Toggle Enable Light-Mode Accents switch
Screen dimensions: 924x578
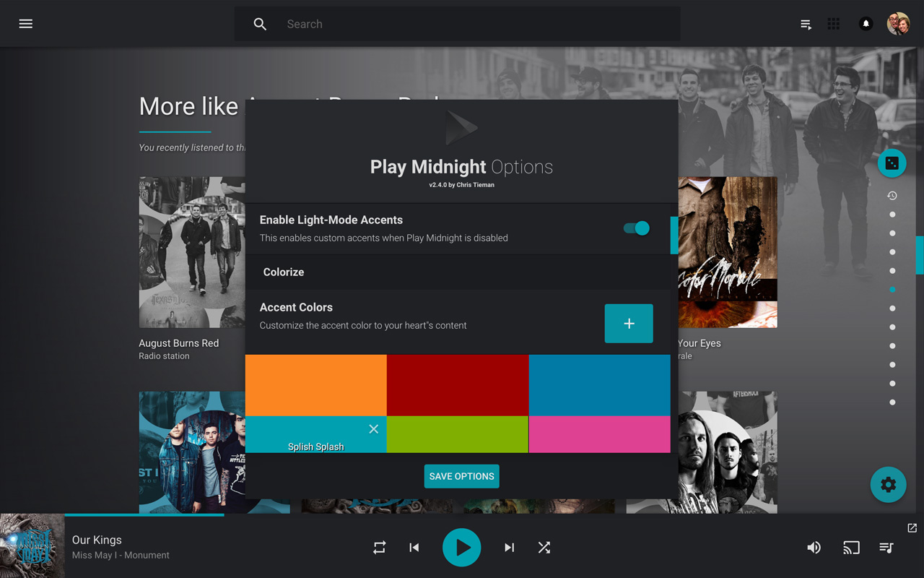637,228
